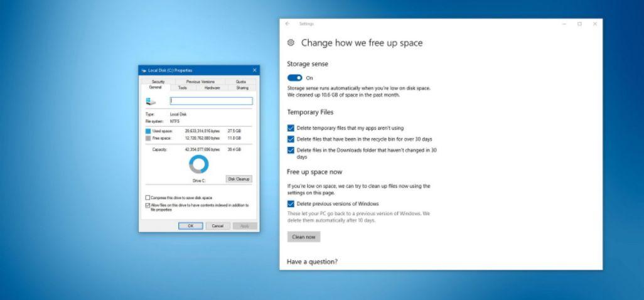644x300 pixels.
Task: Click the 'Change how we free up space' title
Action: click(x=362, y=43)
